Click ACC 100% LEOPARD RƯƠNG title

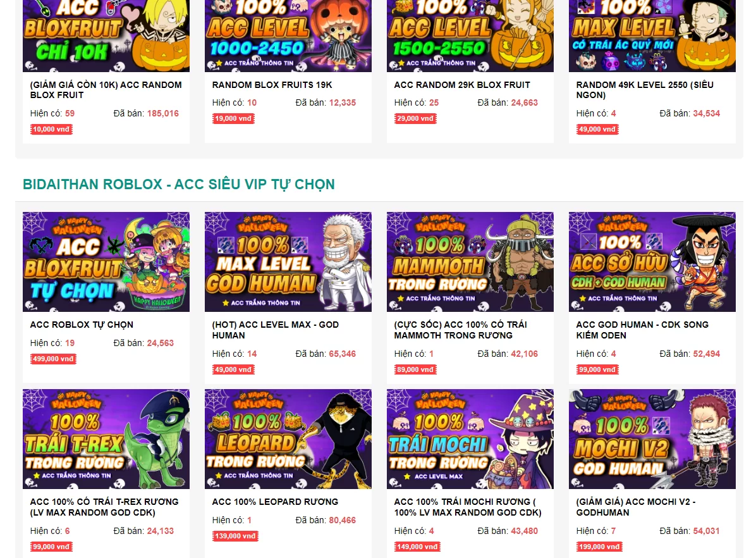coord(275,502)
